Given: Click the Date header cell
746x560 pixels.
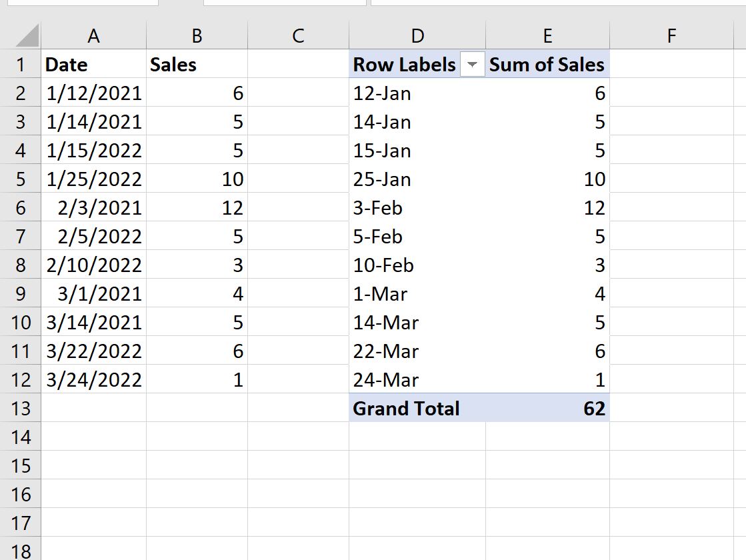Looking at the screenshot, I should pos(94,64).
